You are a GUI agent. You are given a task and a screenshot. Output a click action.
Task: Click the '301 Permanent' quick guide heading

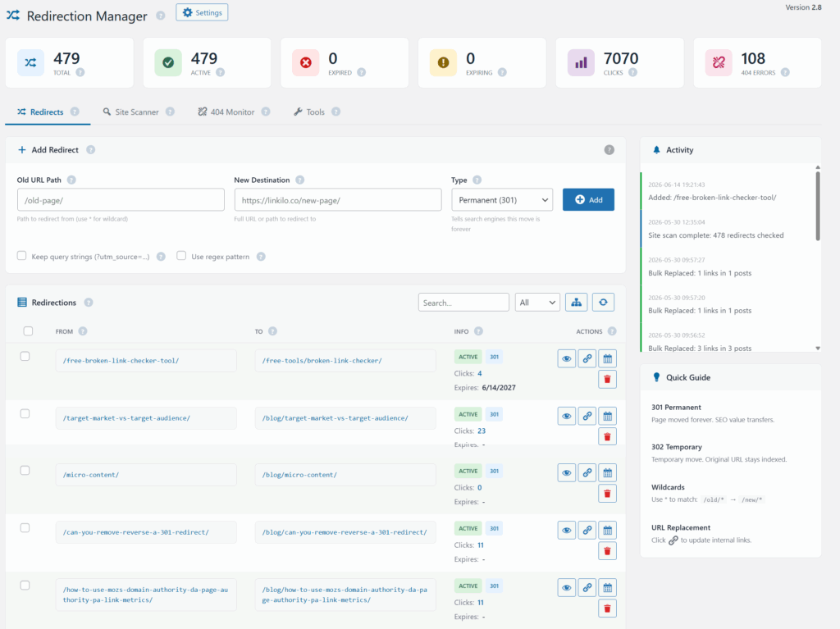676,408
